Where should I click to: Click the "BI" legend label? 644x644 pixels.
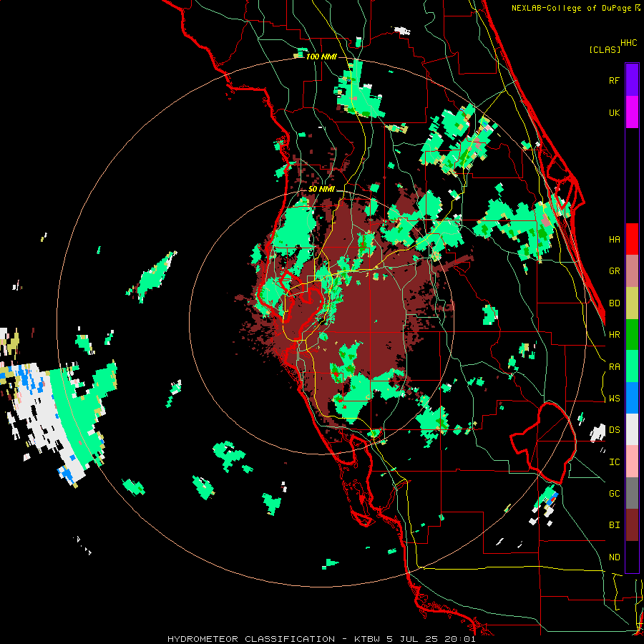click(614, 525)
